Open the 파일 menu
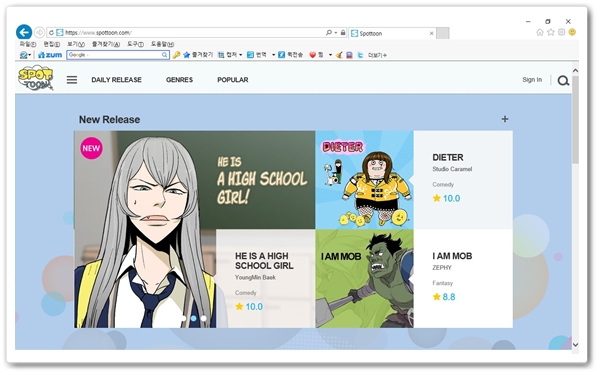600x375 pixels. (28, 44)
